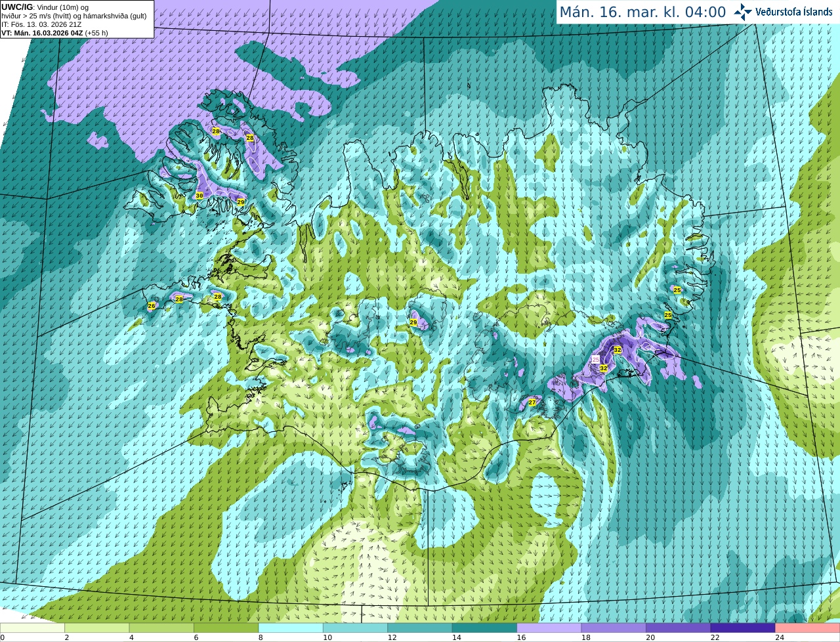Pick the 12–14 m/s teal legend swatch

point(420,628)
